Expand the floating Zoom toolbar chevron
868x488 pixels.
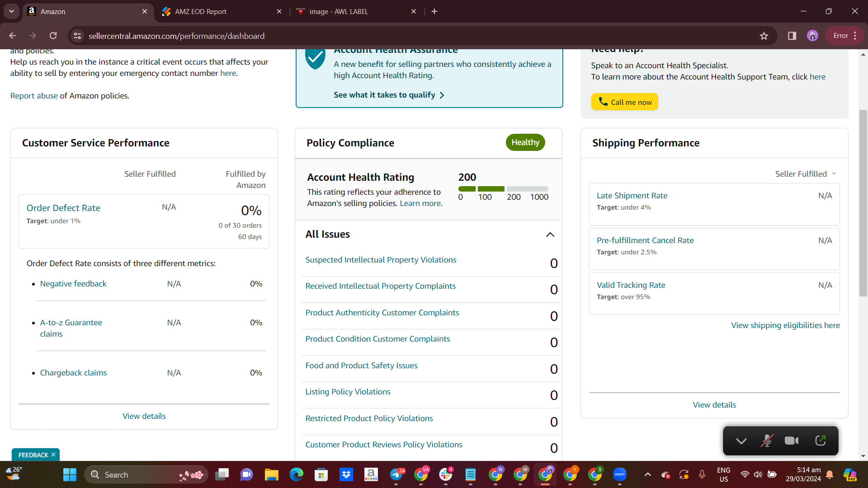point(741,441)
